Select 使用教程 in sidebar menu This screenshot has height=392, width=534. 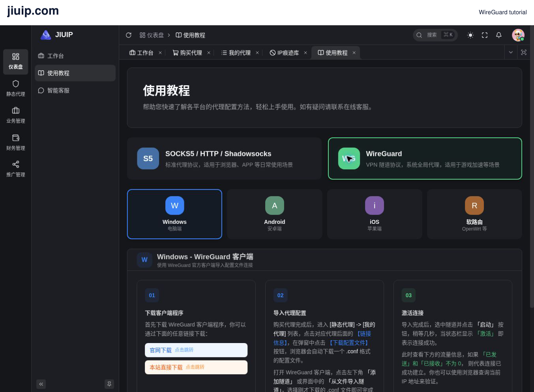[75, 73]
